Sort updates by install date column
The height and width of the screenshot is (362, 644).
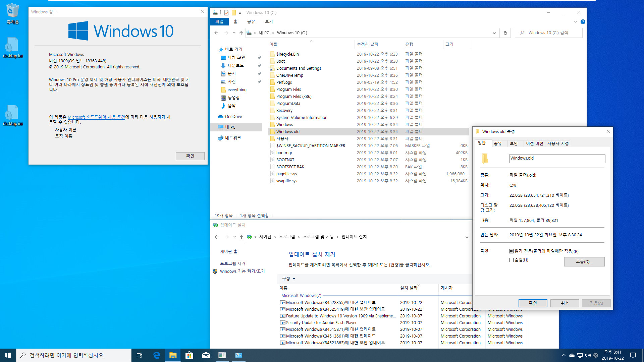[x=418, y=288]
